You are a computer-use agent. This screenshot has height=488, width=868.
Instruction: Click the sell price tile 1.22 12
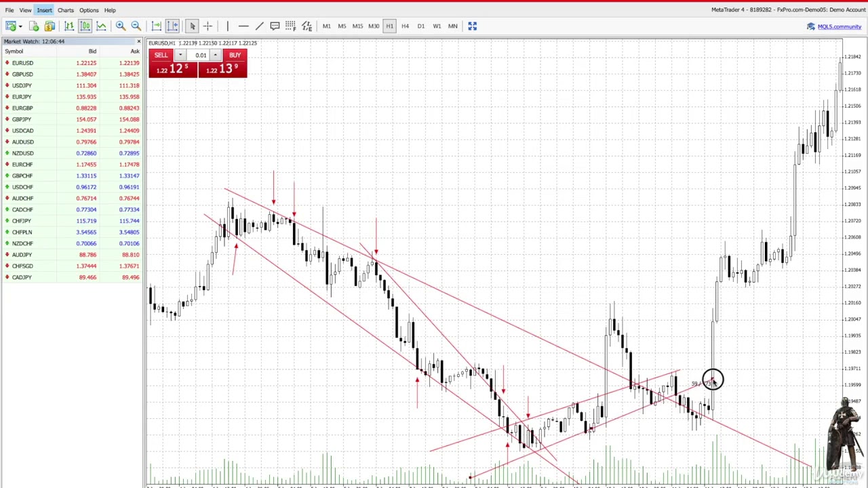[173, 69]
